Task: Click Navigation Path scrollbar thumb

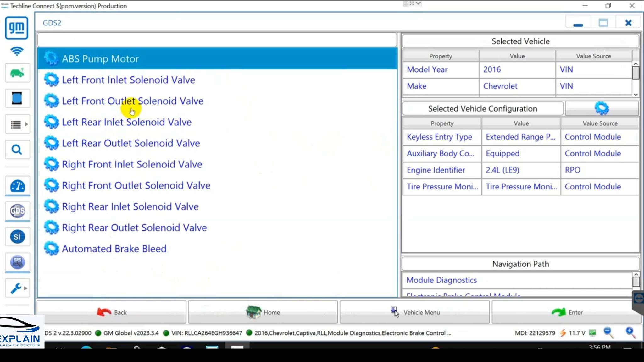Action: pyautogui.click(x=636, y=282)
